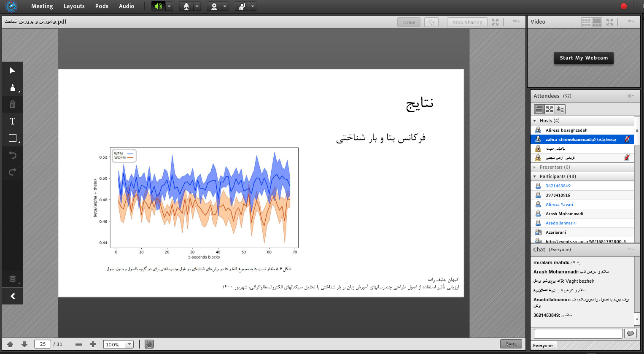Choose the Marker drawing tool

(13, 87)
